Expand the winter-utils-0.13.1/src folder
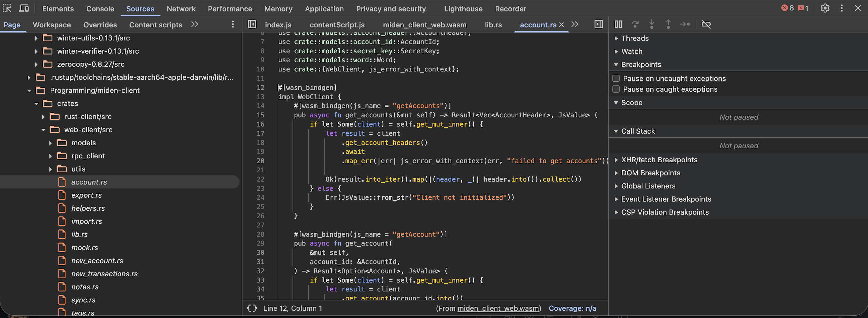The height and width of the screenshot is (318, 868). 36,38
